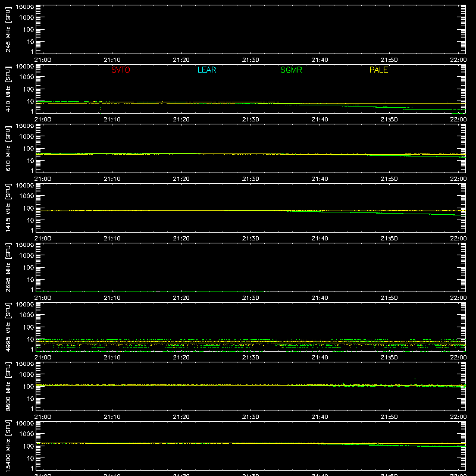Screen dimensions: 476x476
Task: Click the 1000 tick label on 410 MHz axis
Action: pyautogui.click(x=27, y=77)
